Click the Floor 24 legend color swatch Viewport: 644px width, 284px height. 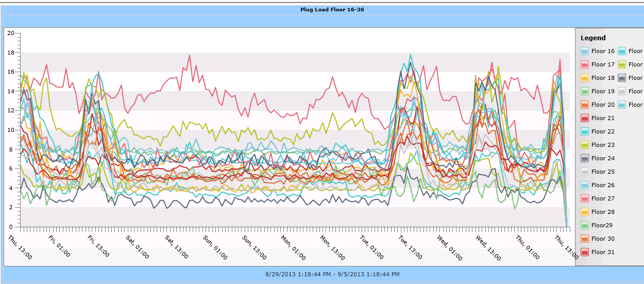[x=585, y=158]
